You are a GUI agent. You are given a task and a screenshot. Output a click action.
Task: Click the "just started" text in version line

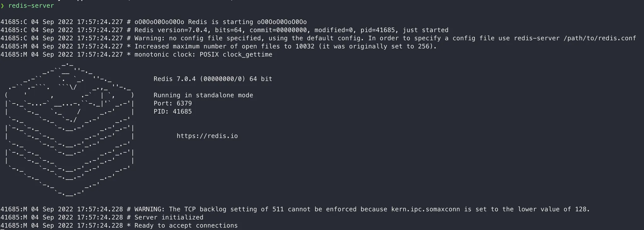tap(425, 30)
